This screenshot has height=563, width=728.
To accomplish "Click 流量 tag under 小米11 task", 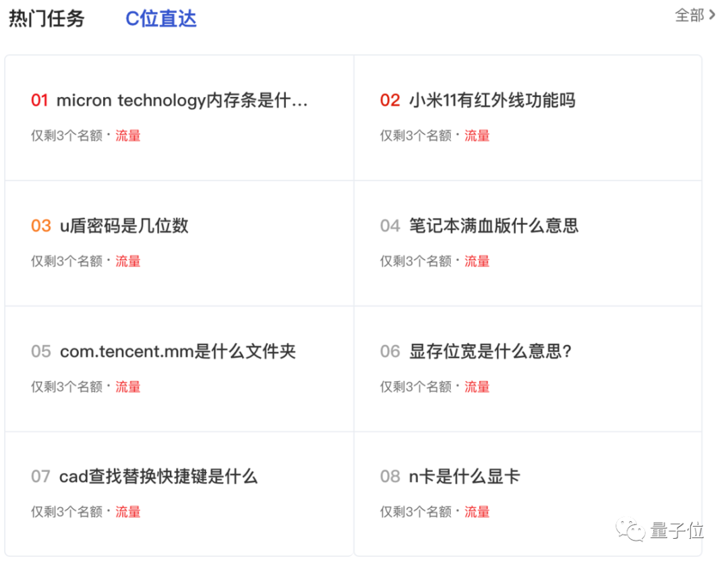I will [477, 136].
